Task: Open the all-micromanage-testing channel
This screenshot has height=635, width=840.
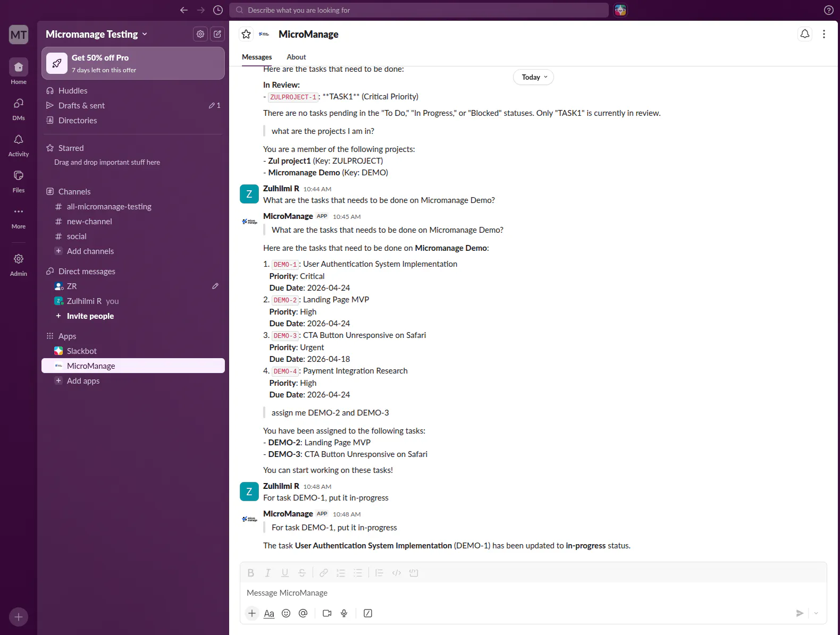Action: pyautogui.click(x=133, y=206)
